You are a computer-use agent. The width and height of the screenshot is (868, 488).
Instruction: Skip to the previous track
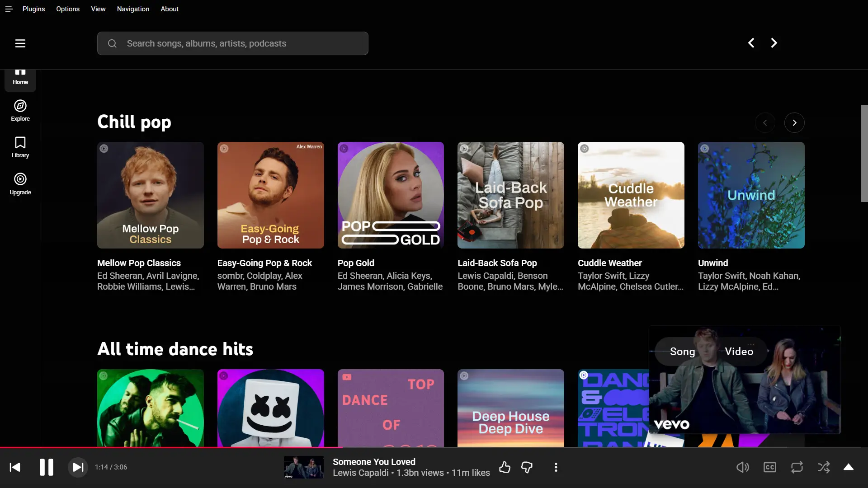[15, 467]
